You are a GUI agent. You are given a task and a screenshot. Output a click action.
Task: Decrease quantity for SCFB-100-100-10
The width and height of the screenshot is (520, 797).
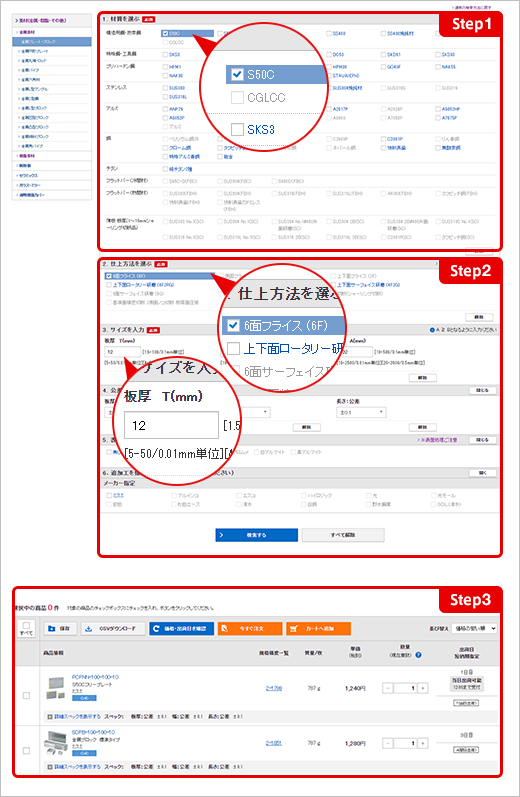tap(387, 743)
